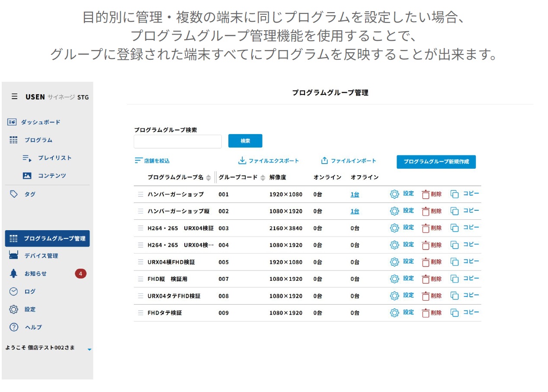This screenshot has height=392, width=548.
Task: Click the red notification badge showing 4
Action: tap(80, 273)
